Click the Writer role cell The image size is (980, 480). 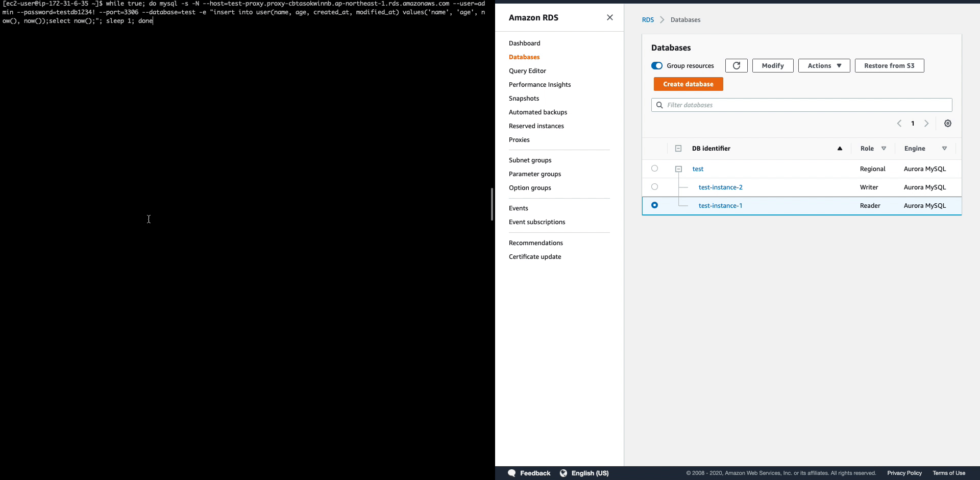coord(869,187)
